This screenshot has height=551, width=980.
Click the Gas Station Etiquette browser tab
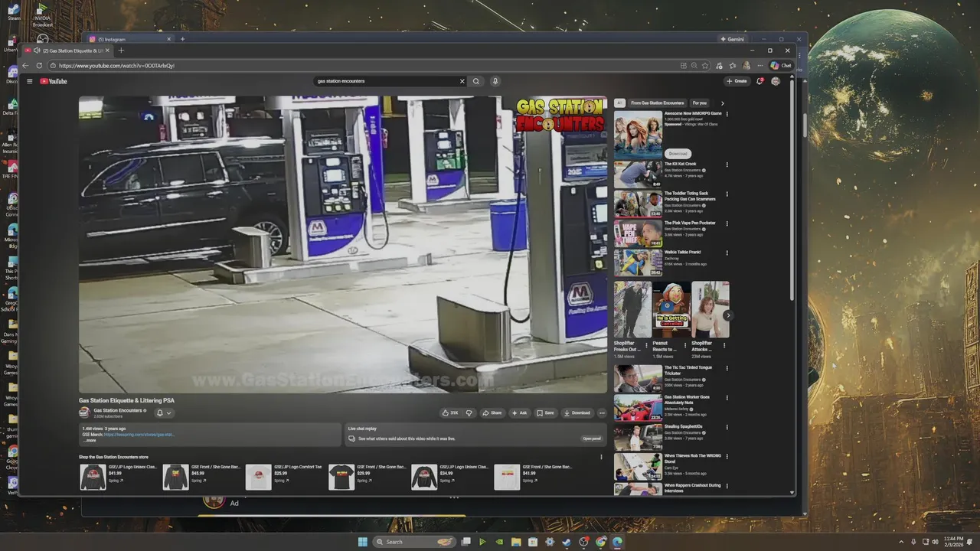69,51
